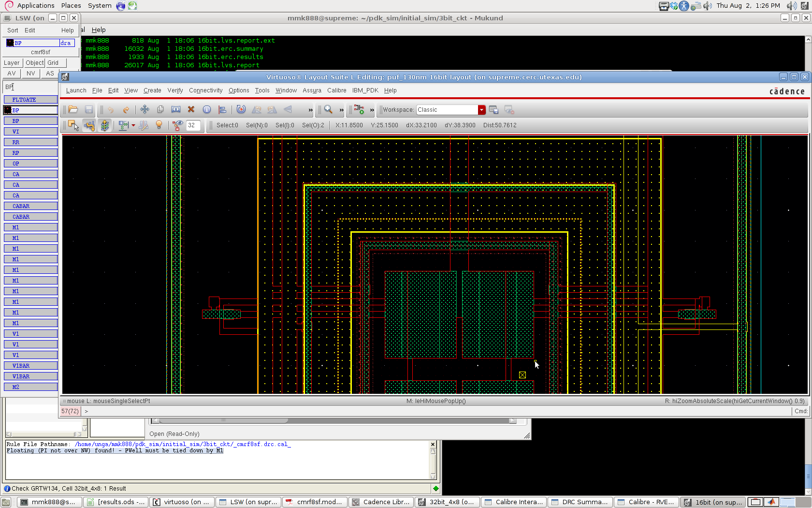The image size is (812, 508).
Task: Click the Create Instance icon in the toolbar
Action: [359, 110]
